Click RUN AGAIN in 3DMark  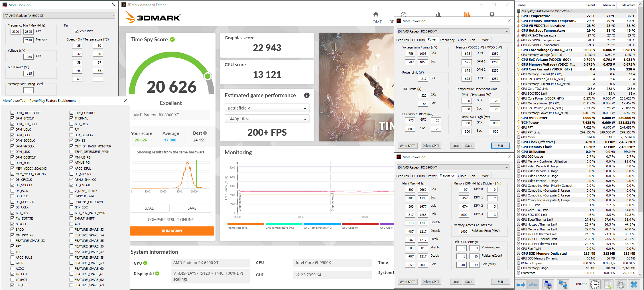click(172, 231)
